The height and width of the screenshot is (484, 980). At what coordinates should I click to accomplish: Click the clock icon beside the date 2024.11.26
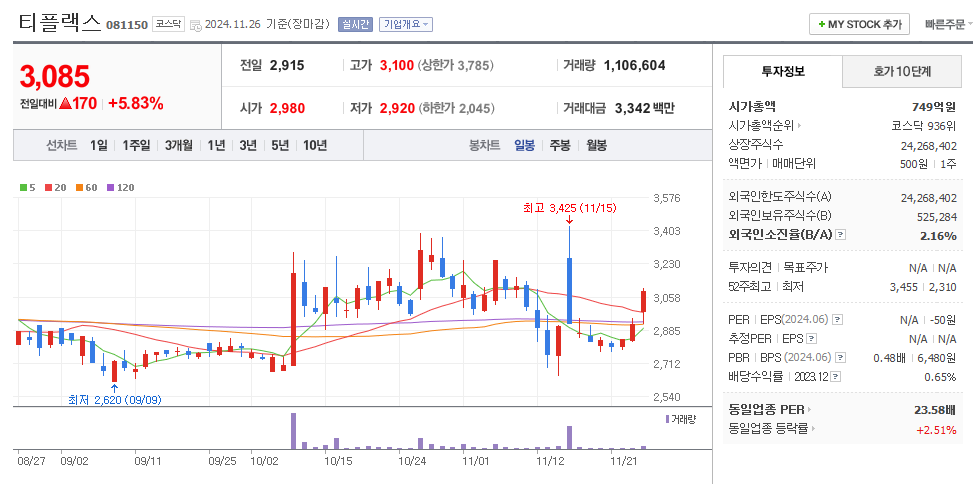[x=195, y=26]
